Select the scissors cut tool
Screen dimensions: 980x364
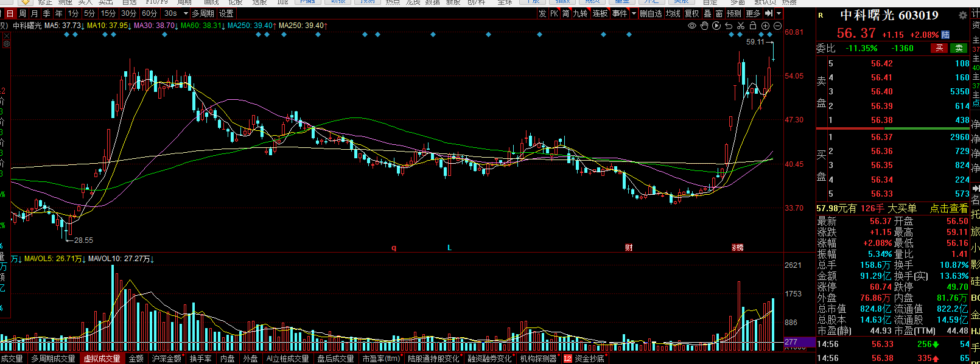point(741,26)
